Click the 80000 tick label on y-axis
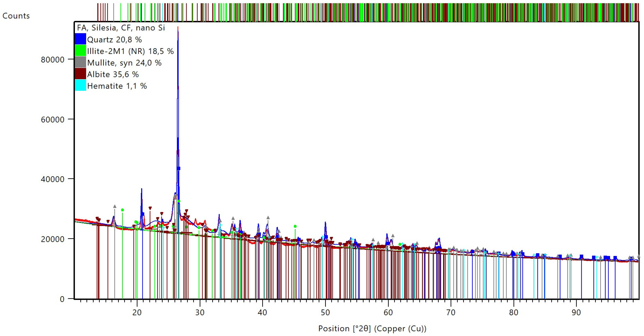644x336 pixels. click(52, 60)
